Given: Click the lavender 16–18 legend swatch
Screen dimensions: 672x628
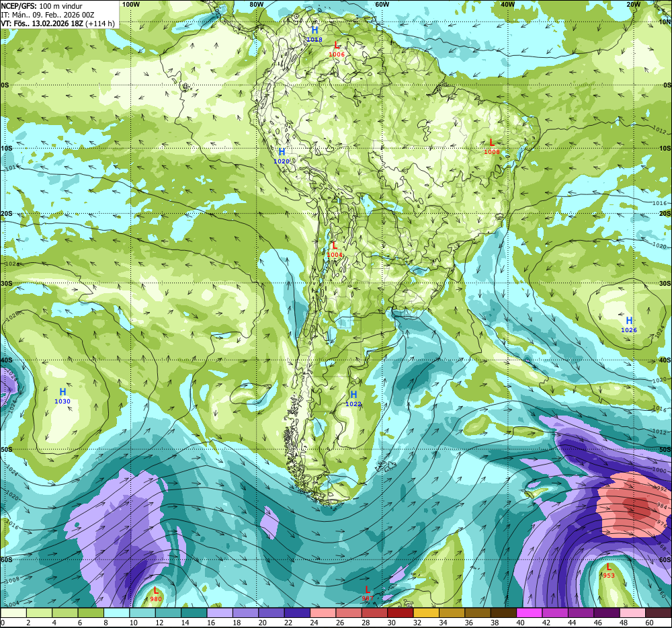Looking at the screenshot, I should pyautogui.click(x=220, y=613).
